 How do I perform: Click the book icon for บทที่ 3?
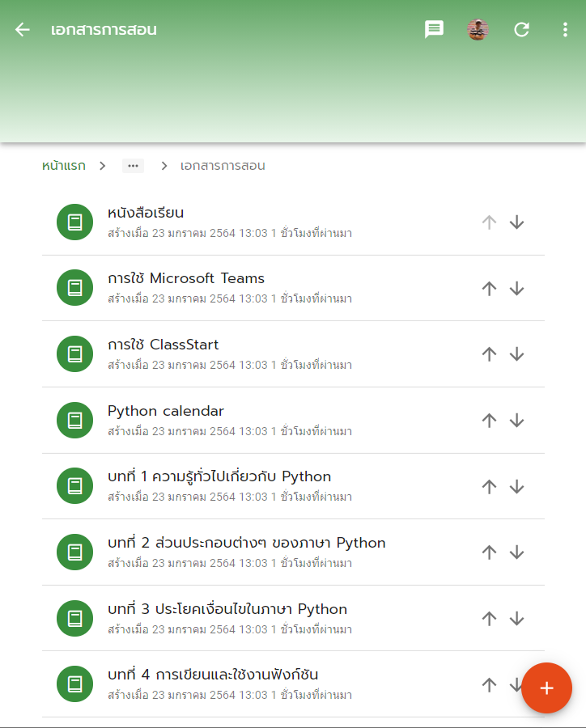[74, 619]
